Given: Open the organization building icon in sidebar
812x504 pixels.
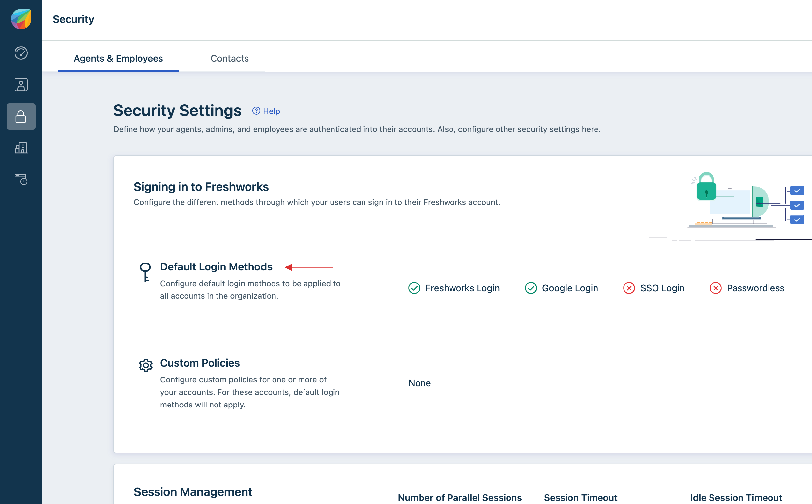Looking at the screenshot, I should pos(21,148).
